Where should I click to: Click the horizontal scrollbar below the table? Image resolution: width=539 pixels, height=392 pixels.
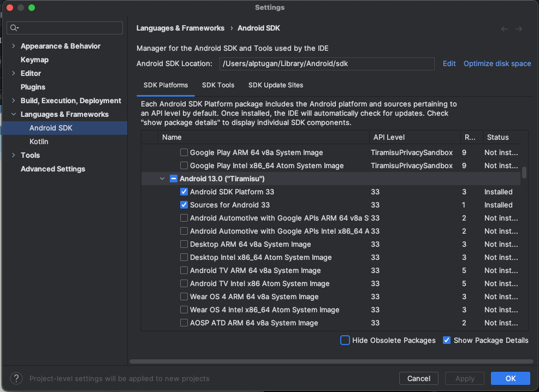click(331, 361)
